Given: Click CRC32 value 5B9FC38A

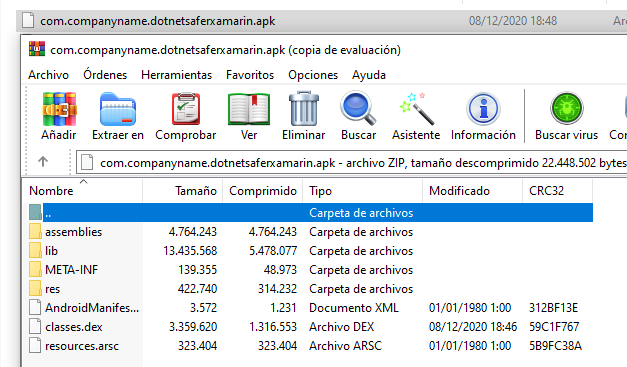Looking at the screenshot, I should [x=555, y=345].
